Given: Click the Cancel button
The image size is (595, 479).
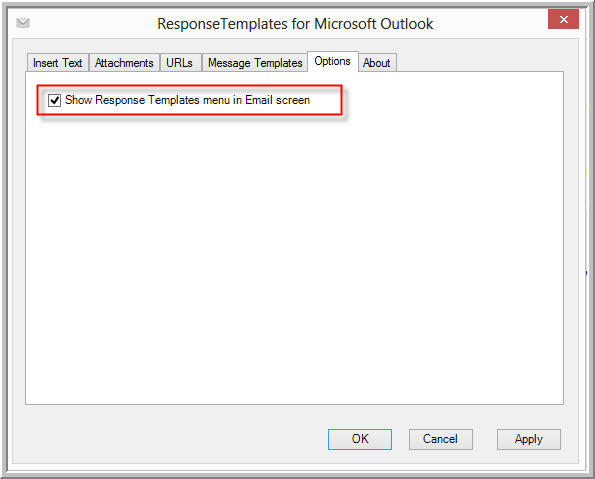Looking at the screenshot, I should point(441,439).
